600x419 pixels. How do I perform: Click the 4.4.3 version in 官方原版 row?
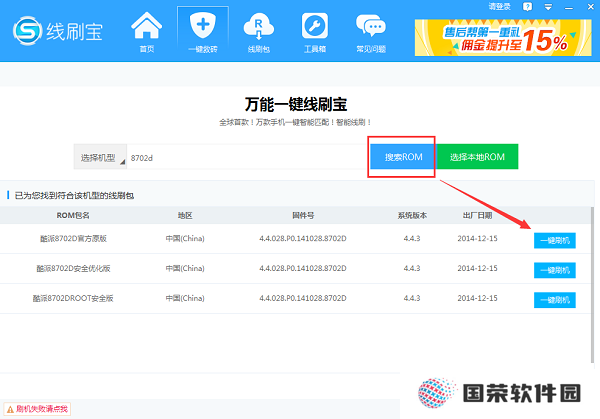coord(412,238)
